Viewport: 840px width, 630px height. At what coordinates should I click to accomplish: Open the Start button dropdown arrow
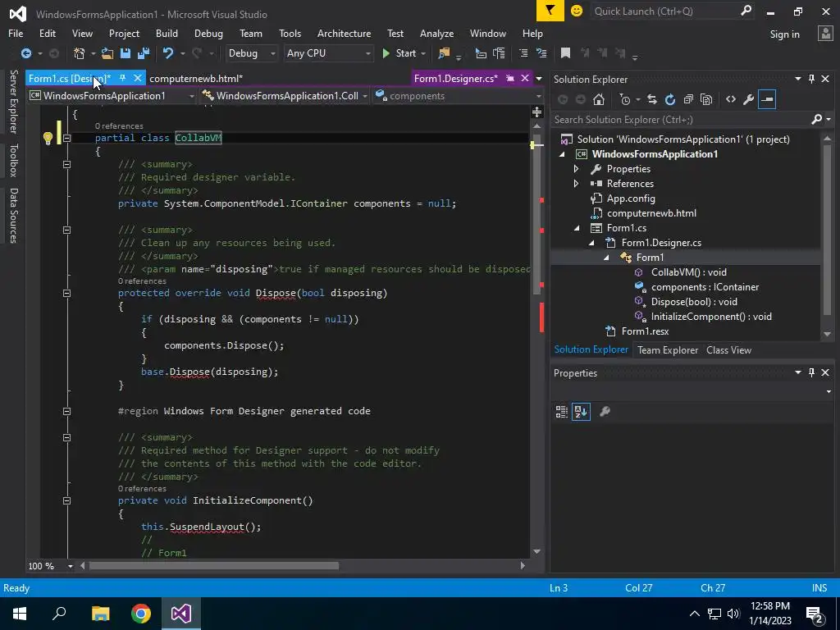[x=424, y=53]
